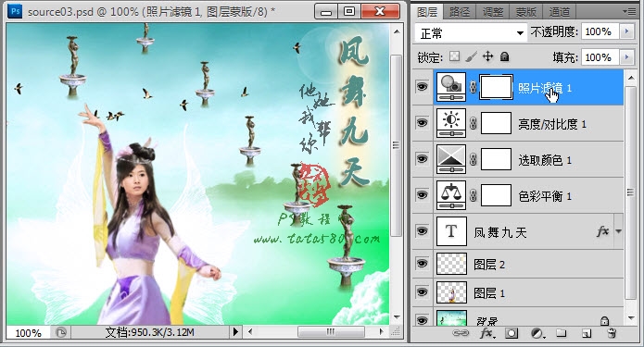The width and height of the screenshot is (644, 347).
Task: Toggle lock all padlock icon
Action: [505, 56]
